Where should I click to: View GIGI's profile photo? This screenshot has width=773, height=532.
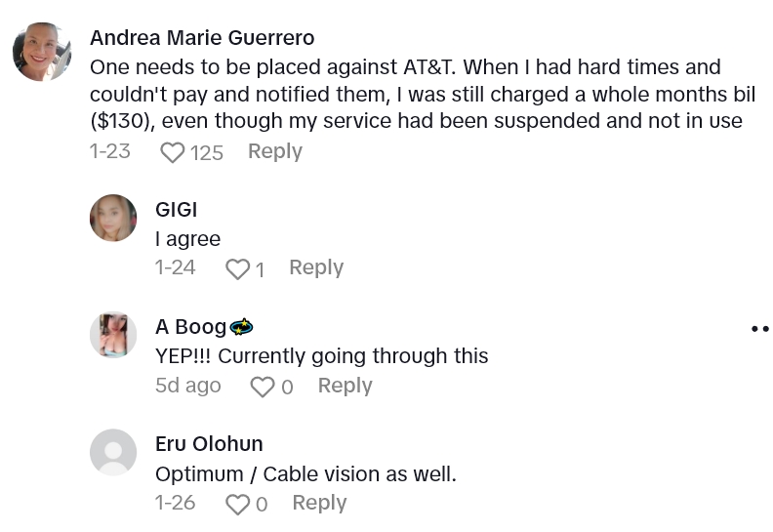(113, 218)
